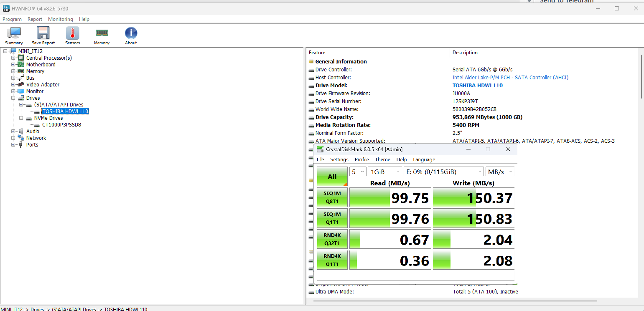
Task: Click the icon beside the Drive Controller feature
Action: [x=311, y=70]
